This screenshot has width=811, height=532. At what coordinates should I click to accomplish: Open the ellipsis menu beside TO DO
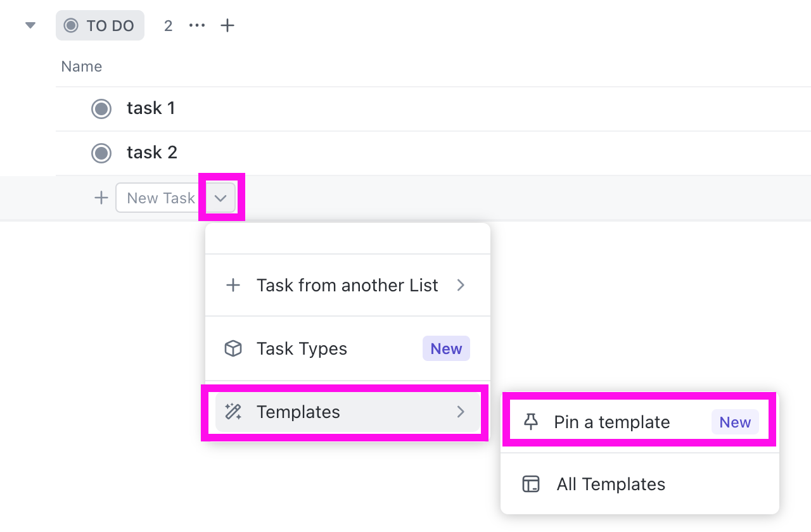click(x=196, y=25)
